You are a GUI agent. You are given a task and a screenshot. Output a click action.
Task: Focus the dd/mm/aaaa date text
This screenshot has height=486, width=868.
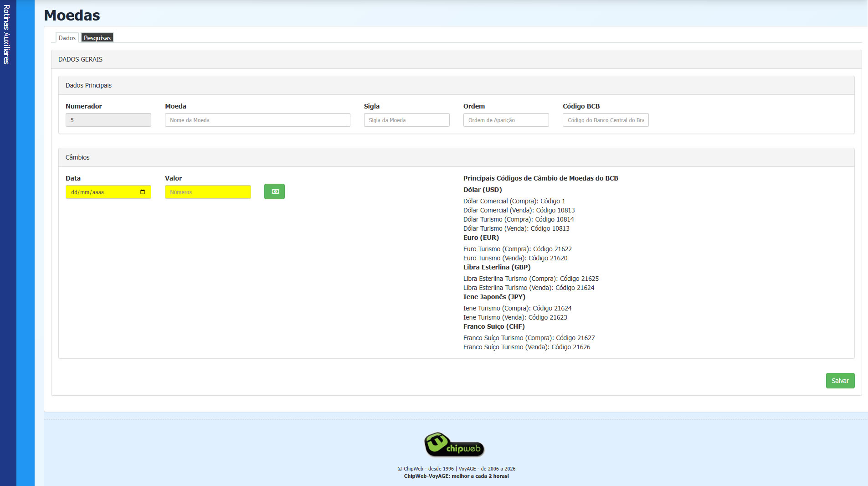tap(87, 192)
